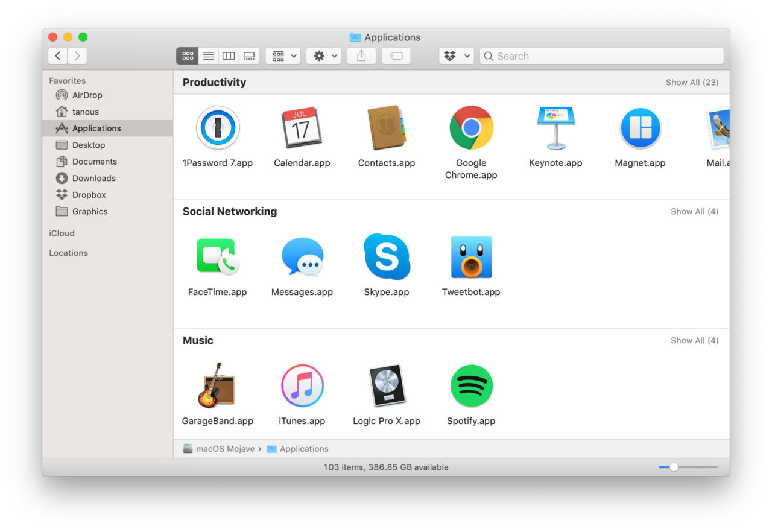Select the Contacts app icon
The height and width of the screenshot is (532, 772).
(x=387, y=128)
